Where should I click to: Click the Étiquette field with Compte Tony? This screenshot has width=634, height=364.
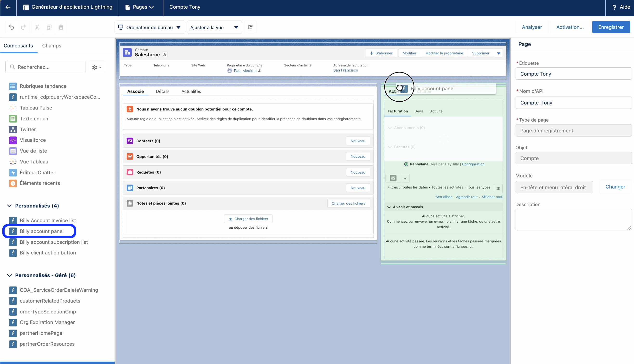click(573, 74)
